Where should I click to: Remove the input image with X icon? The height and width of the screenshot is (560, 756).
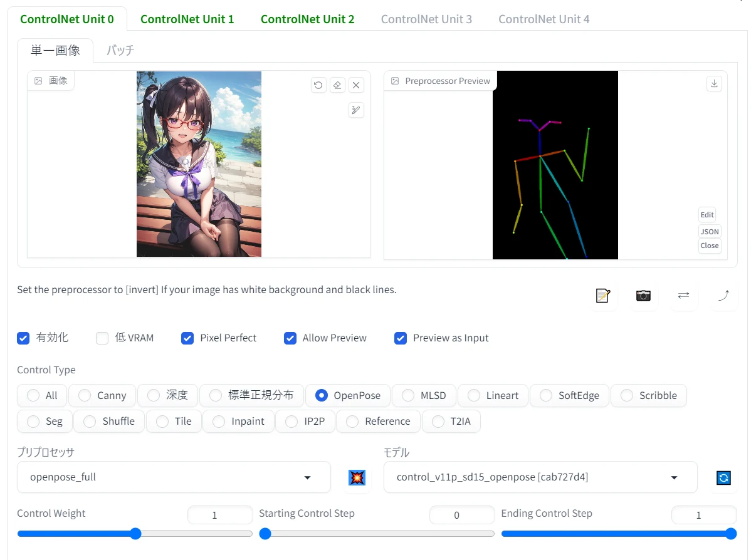tap(356, 85)
